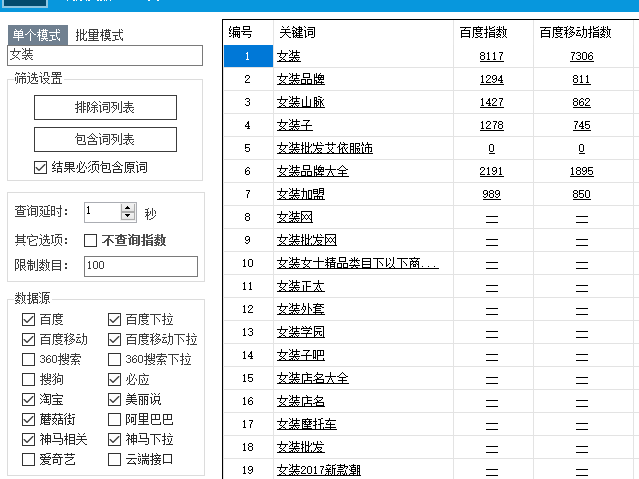The height and width of the screenshot is (479, 639).
Task: Open keyword link 女装学园
Action: point(301,332)
